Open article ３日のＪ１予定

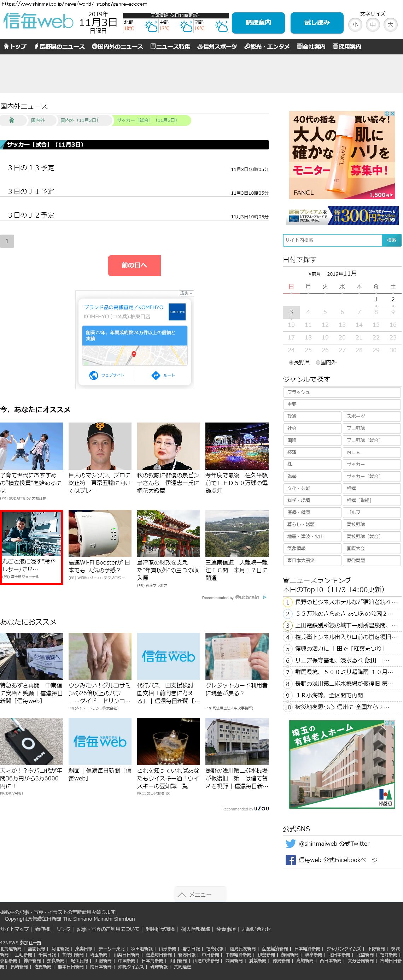(31, 191)
